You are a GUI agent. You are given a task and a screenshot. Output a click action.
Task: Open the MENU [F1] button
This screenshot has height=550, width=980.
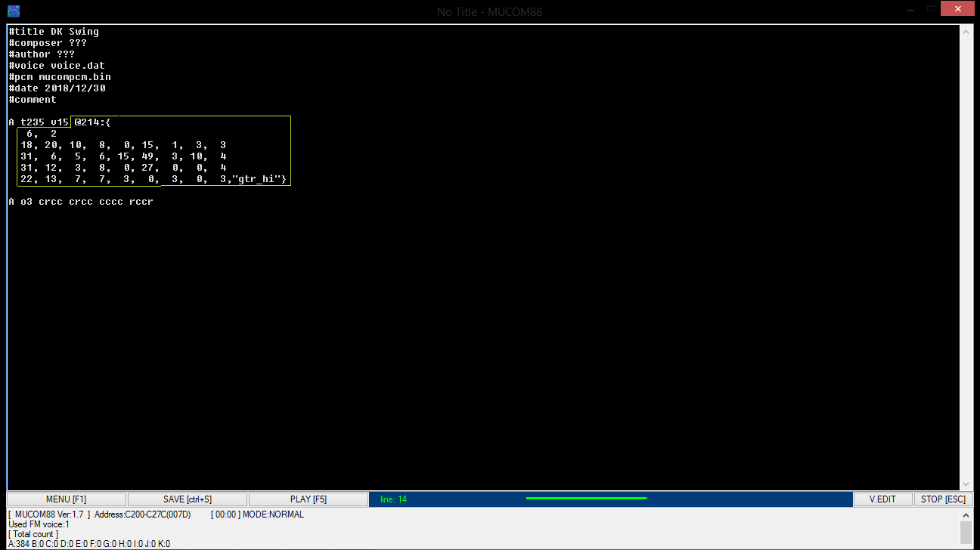click(x=67, y=499)
